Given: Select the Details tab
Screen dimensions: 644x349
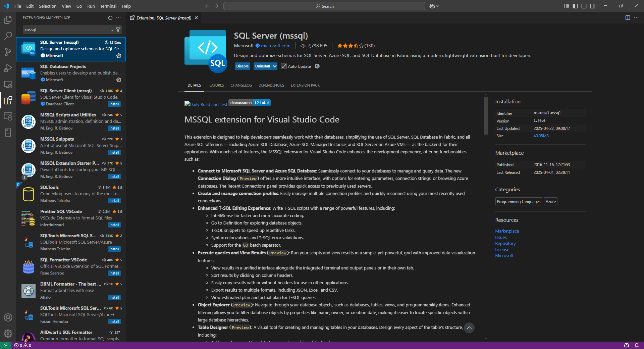Looking at the screenshot, I should coord(194,85).
